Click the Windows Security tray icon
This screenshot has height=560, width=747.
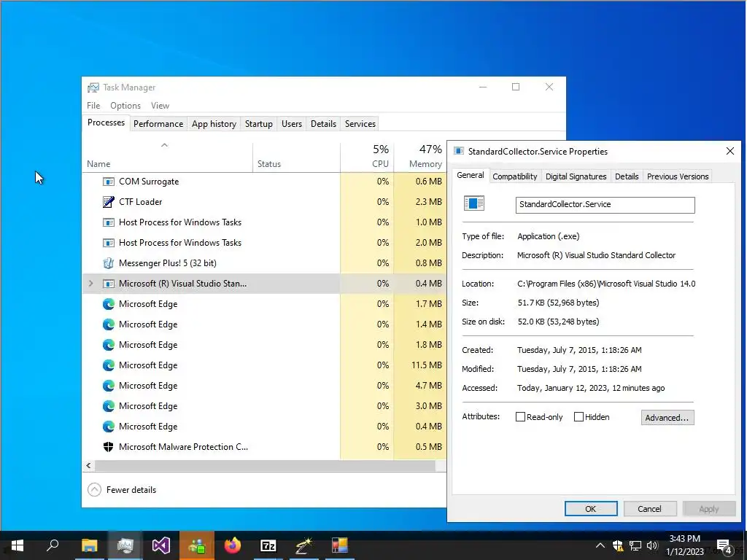(618, 545)
